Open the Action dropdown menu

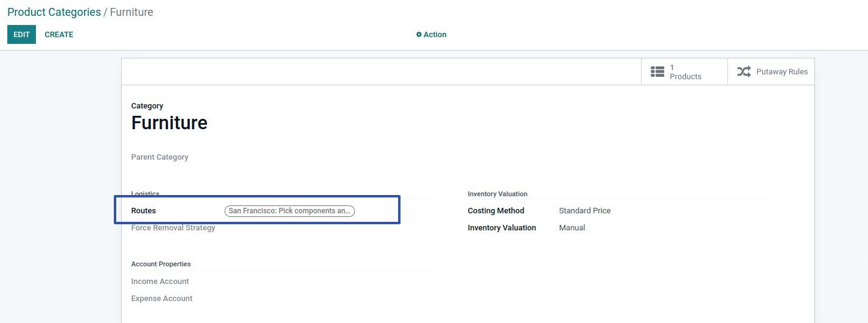pos(435,35)
